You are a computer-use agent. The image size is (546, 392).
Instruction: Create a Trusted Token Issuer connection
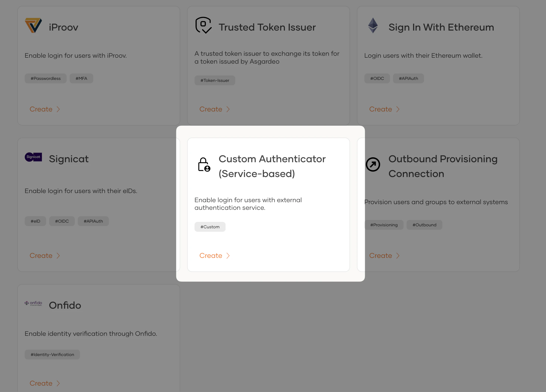pyautogui.click(x=211, y=109)
